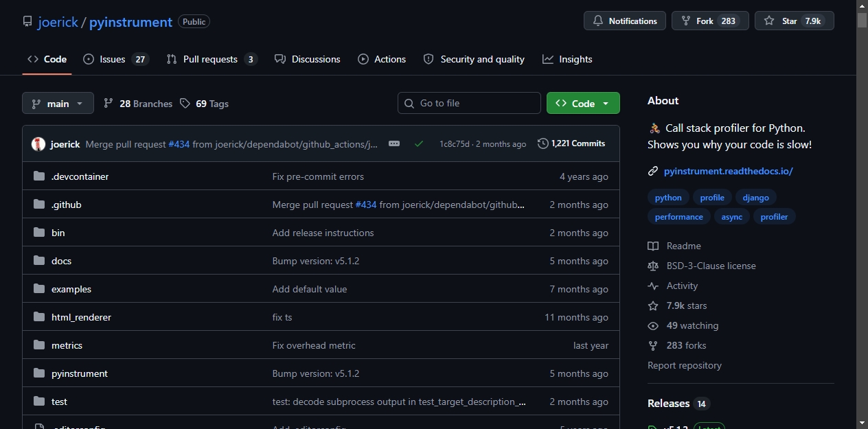Screen dimensions: 868x429
Task: Click the 'Fix overhead metric' commit message
Action: click(314, 345)
